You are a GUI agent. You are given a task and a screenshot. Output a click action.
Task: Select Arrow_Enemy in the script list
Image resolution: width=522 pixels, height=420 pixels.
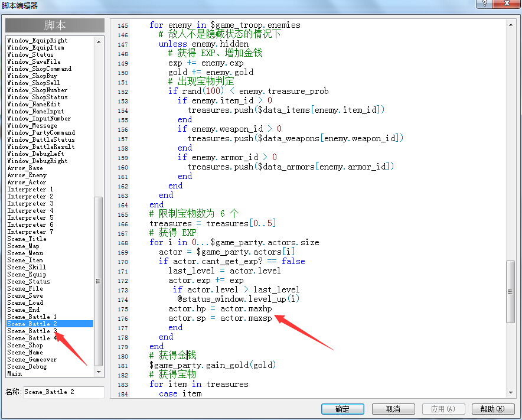27,175
